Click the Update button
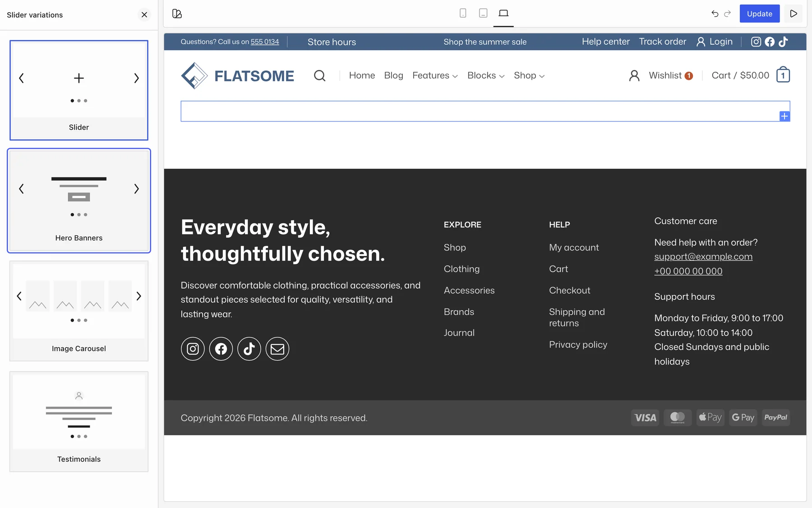Viewport: 812px width, 508px height. 760,14
